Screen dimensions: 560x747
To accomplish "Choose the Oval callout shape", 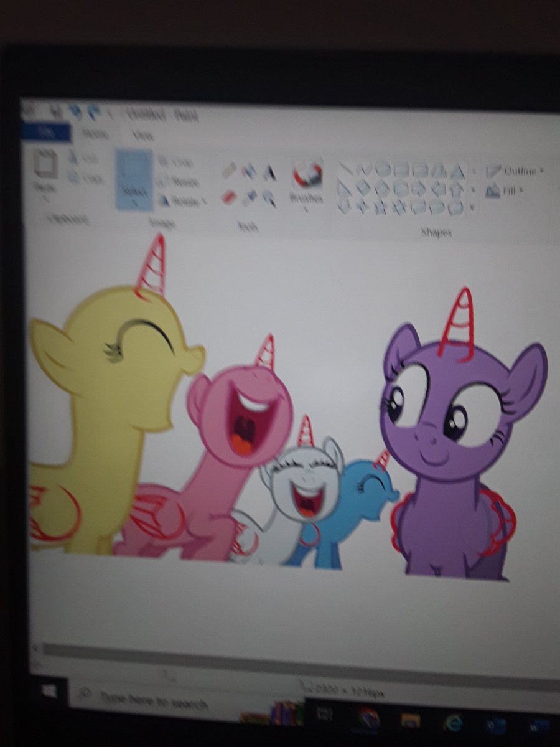I will pyautogui.click(x=437, y=207).
